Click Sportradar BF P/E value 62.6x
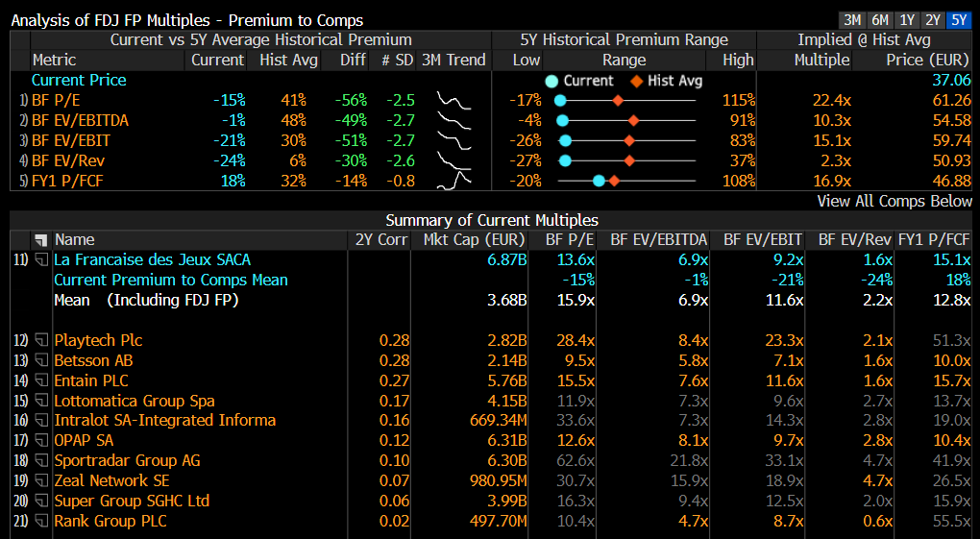Screen dimensions: 980x539 (x=576, y=460)
